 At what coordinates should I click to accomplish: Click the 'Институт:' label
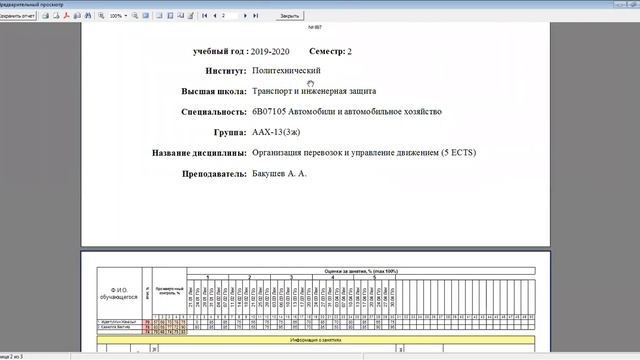(x=226, y=71)
